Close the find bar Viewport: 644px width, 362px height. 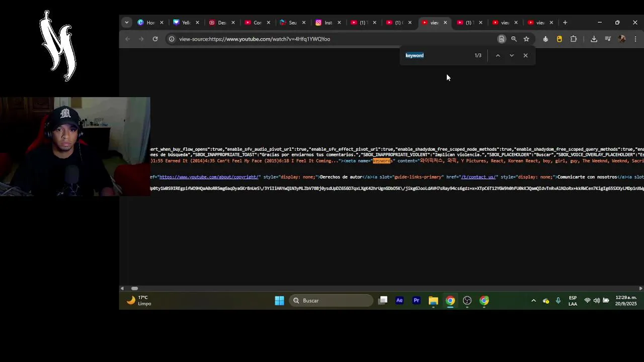525,55
